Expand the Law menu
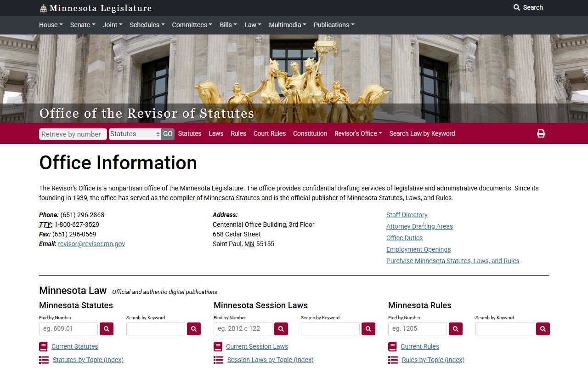This screenshot has height=368, width=588. click(253, 25)
